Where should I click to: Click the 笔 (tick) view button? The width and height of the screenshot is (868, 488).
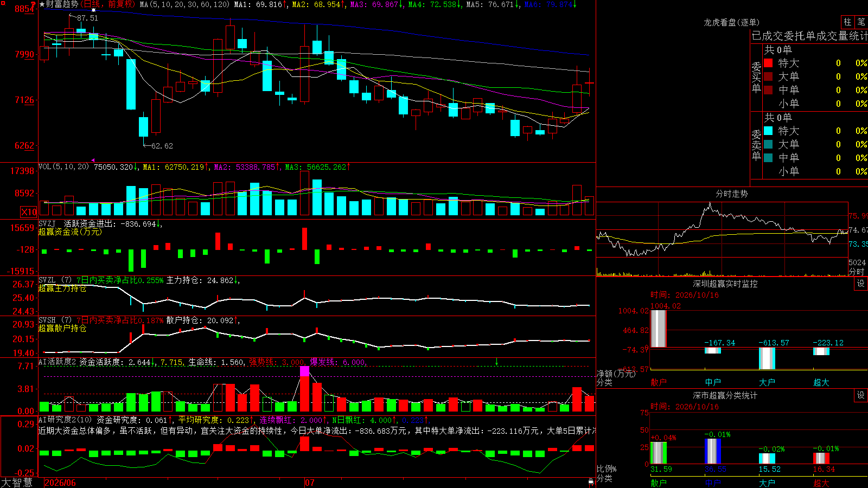click(x=861, y=22)
